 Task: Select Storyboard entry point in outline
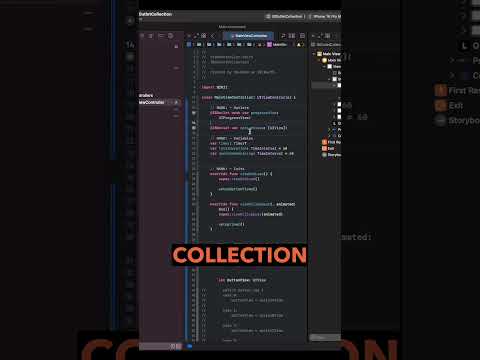(331, 155)
